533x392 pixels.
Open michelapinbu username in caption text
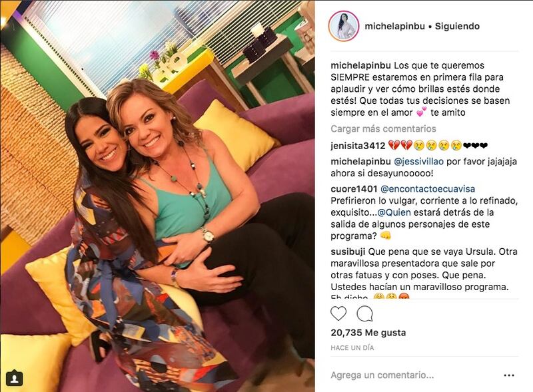tap(360, 65)
